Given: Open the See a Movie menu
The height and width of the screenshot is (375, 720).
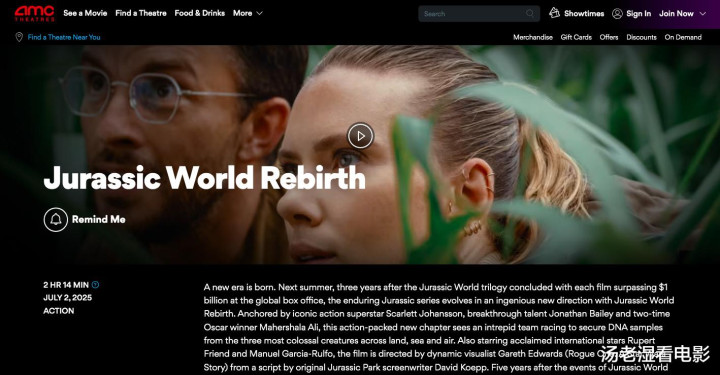Looking at the screenshot, I should [85, 13].
